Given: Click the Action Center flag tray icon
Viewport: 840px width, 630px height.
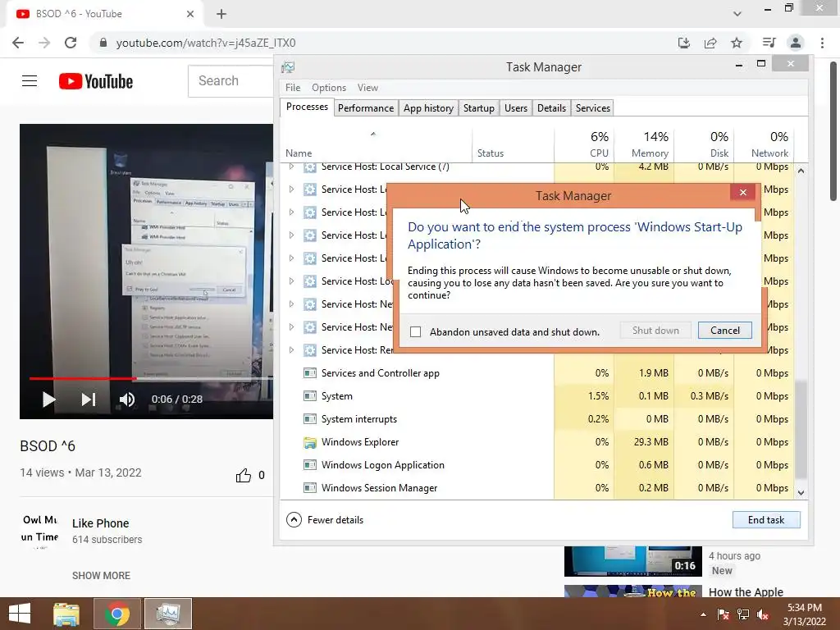Looking at the screenshot, I should (724, 614).
